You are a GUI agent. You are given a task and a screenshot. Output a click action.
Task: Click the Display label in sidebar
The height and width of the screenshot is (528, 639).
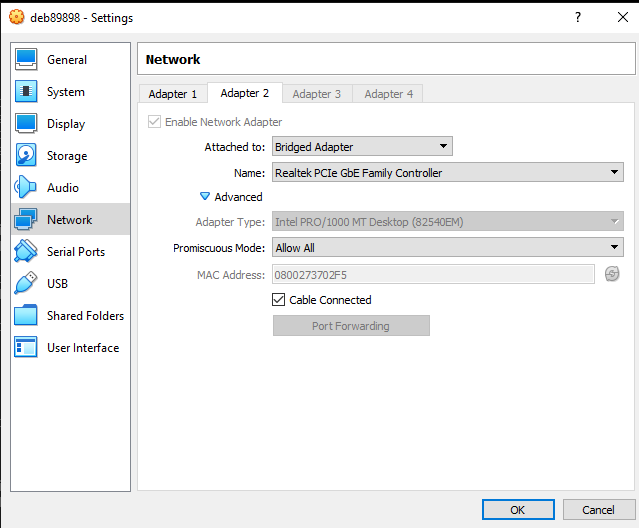[x=66, y=123]
